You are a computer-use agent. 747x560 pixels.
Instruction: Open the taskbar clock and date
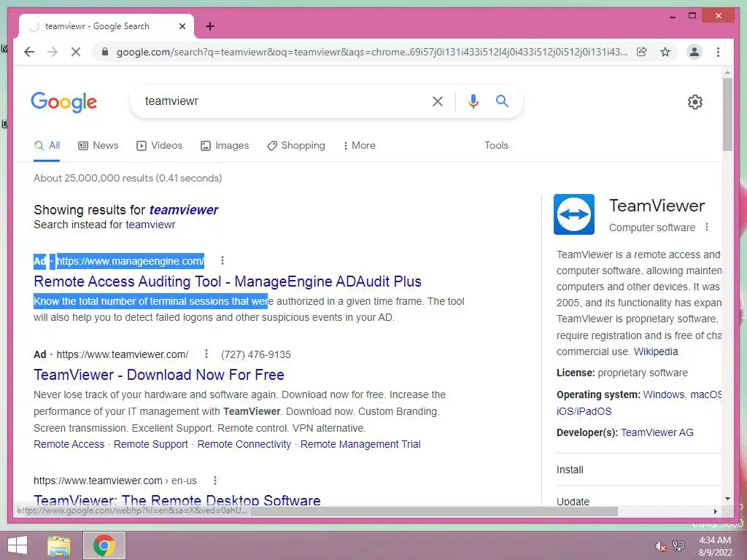(x=715, y=546)
